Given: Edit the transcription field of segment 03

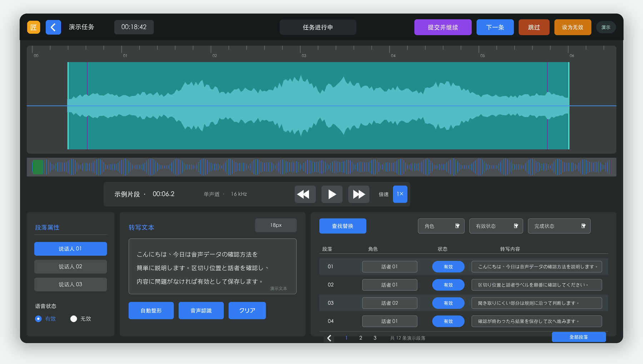Looking at the screenshot, I should pyautogui.click(x=537, y=303).
